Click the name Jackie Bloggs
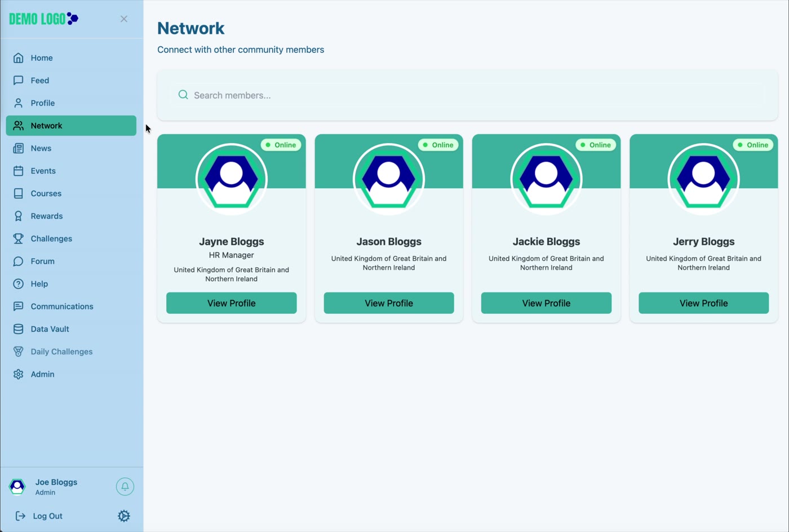Image resolution: width=789 pixels, height=532 pixels. [x=546, y=241]
